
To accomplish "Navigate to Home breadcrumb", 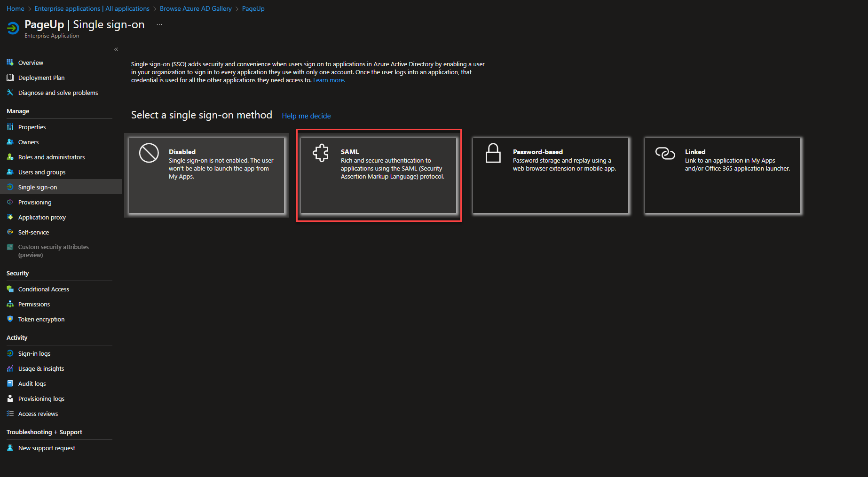I will 15,8.
